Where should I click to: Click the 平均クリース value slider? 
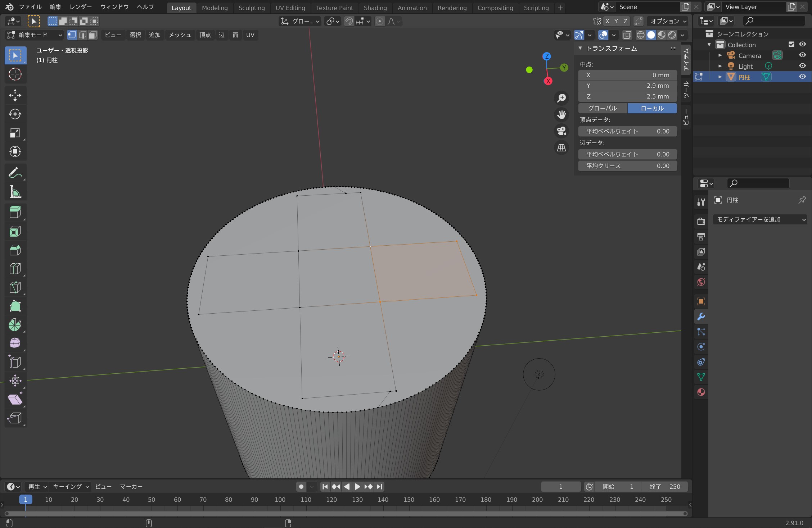pos(627,166)
